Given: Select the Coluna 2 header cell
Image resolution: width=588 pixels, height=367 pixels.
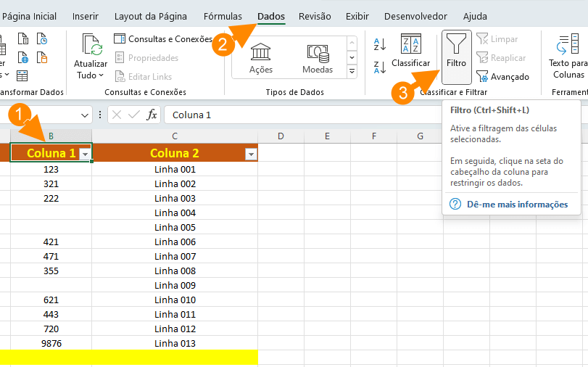Looking at the screenshot, I should [x=175, y=153].
